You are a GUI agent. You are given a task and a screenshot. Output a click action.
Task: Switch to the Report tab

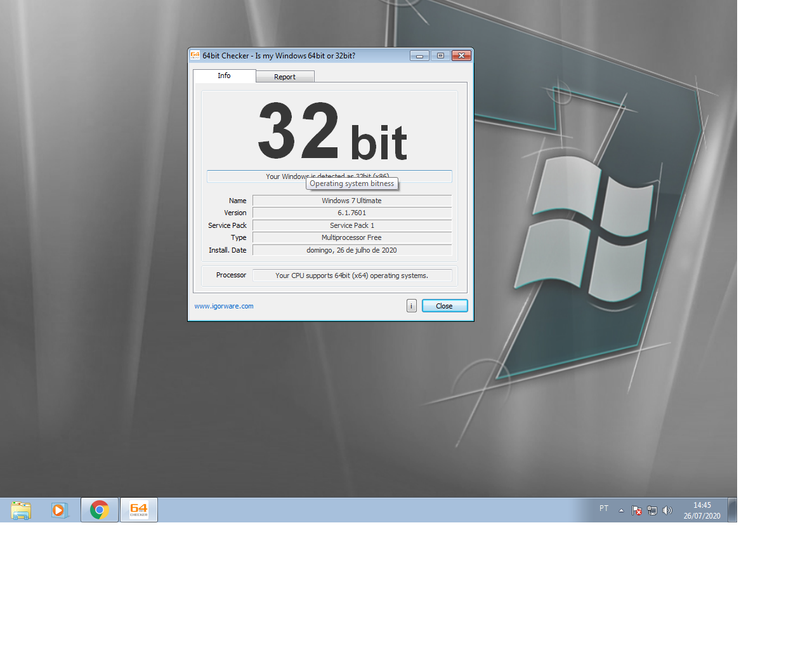click(285, 77)
